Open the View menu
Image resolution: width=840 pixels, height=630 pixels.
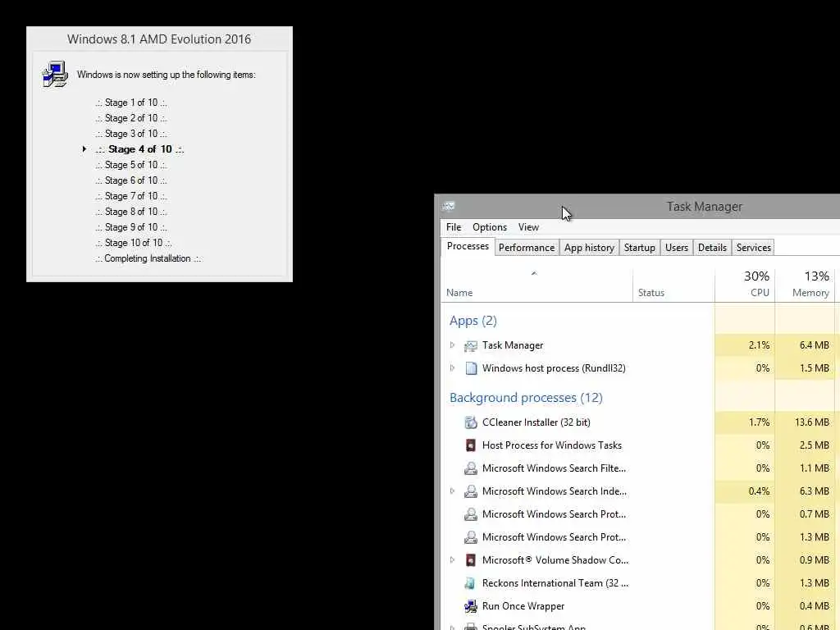tap(528, 227)
